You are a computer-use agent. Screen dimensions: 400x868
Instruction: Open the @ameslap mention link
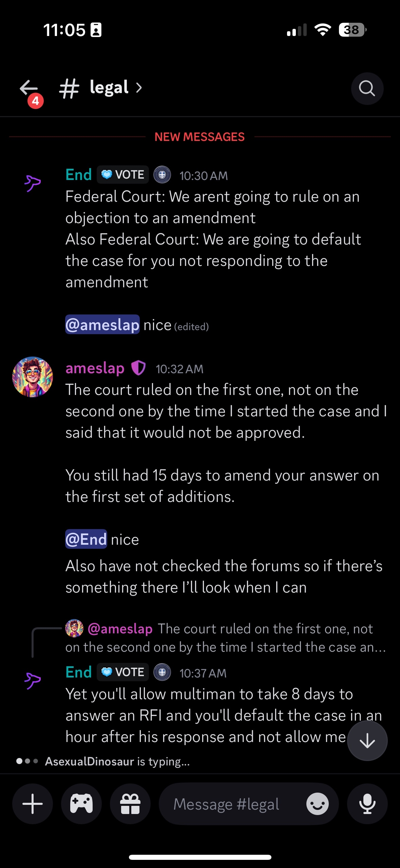(x=102, y=325)
